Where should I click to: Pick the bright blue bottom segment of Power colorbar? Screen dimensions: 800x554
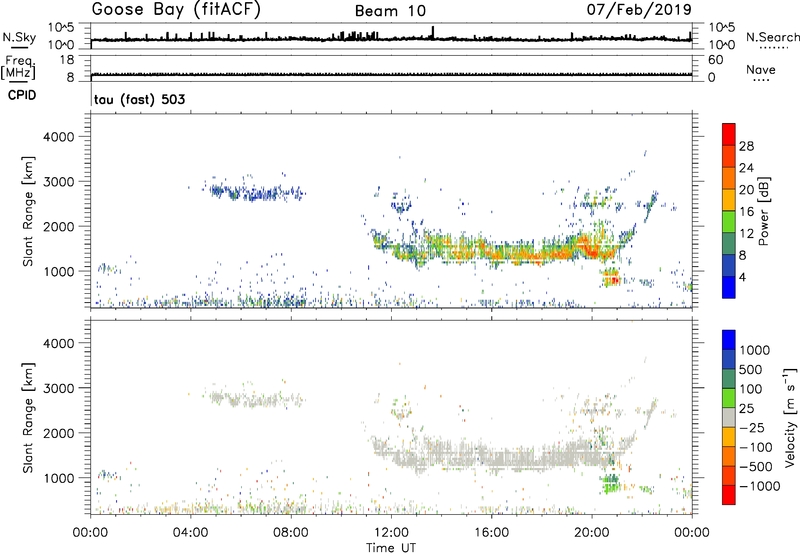729,287
